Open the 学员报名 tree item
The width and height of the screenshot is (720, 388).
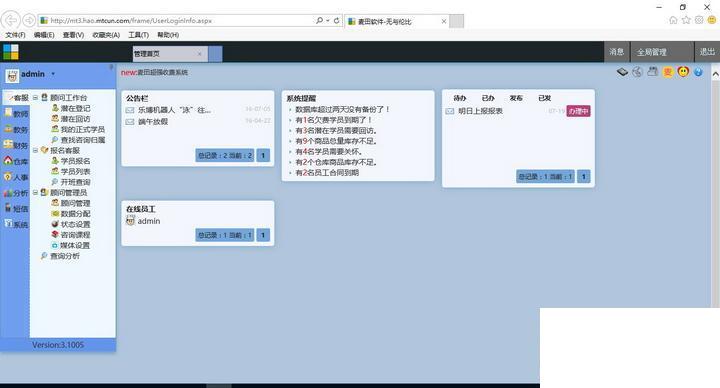click(x=71, y=161)
